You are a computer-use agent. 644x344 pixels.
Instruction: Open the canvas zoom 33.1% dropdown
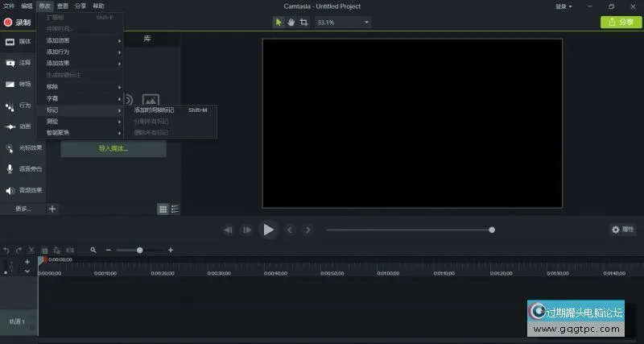pos(342,23)
